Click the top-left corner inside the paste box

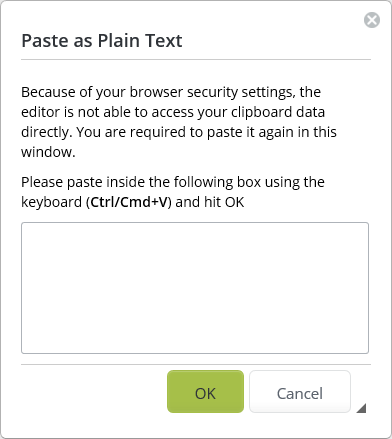pyautogui.click(x=25, y=226)
